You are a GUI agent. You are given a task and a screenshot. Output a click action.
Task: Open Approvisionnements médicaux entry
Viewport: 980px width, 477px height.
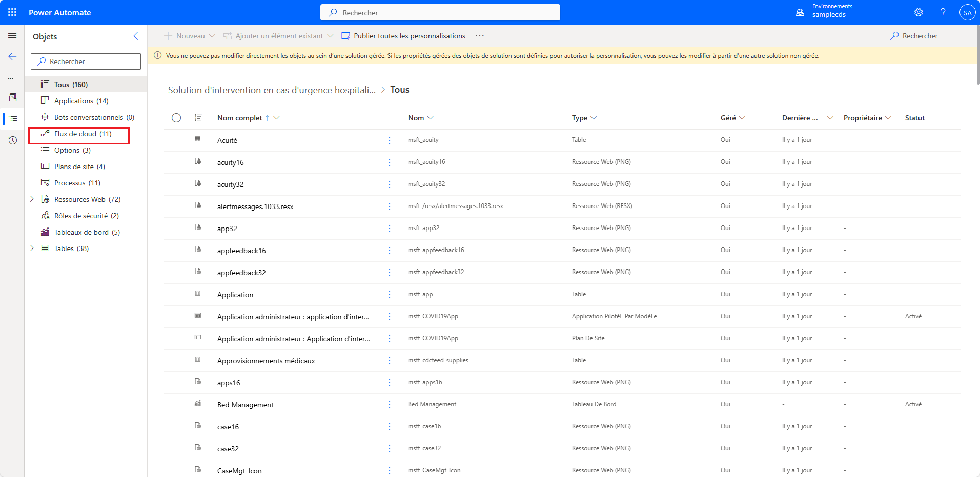click(x=266, y=361)
